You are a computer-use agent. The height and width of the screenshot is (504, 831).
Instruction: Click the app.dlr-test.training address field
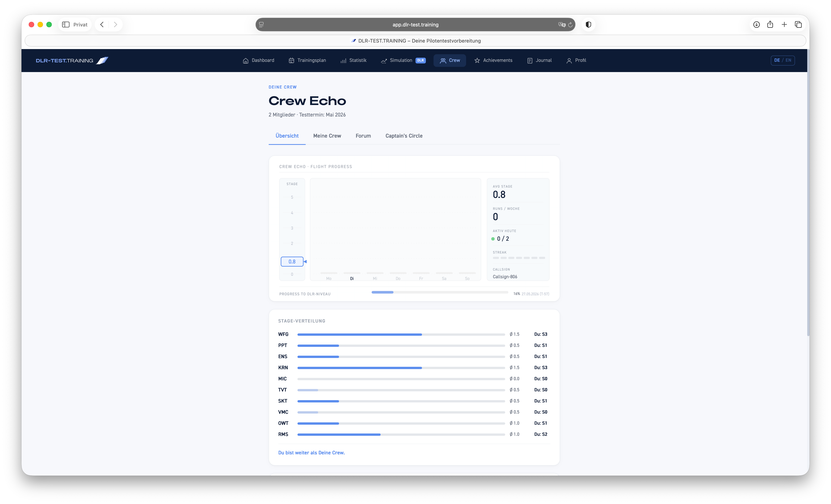tap(415, 25)
